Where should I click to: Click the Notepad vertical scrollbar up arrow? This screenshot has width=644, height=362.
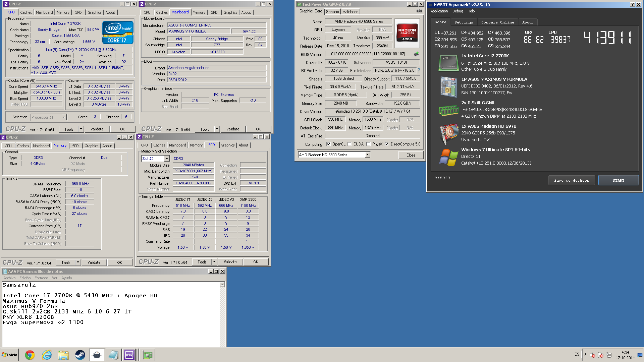[x=222, y=285]
